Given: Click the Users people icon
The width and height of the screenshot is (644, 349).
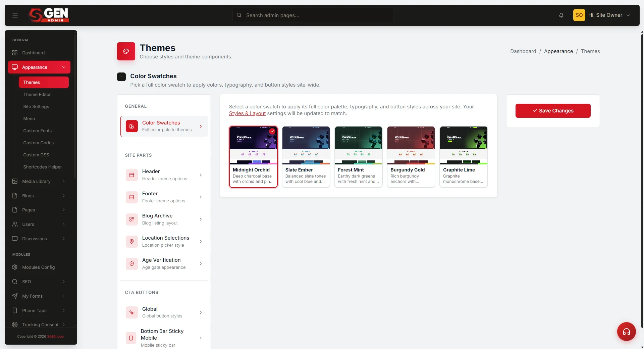Looking at the screenshot, I should click(15, 224).
